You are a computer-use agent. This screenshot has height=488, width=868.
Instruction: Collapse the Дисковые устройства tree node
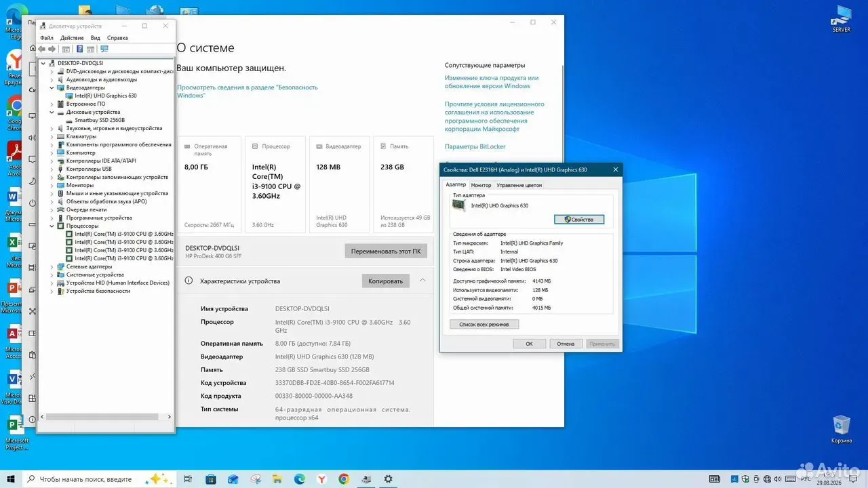[52, 112]
